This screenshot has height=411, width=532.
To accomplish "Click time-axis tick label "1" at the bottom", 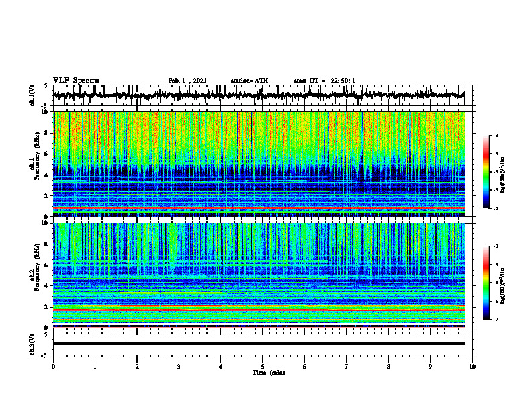I will [95, 367].
